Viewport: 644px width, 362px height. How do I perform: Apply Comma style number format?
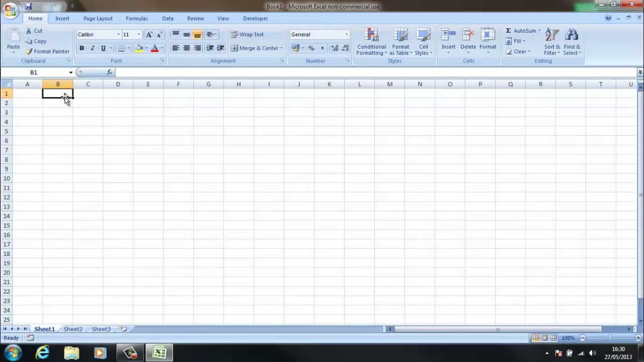coord(322,48)
